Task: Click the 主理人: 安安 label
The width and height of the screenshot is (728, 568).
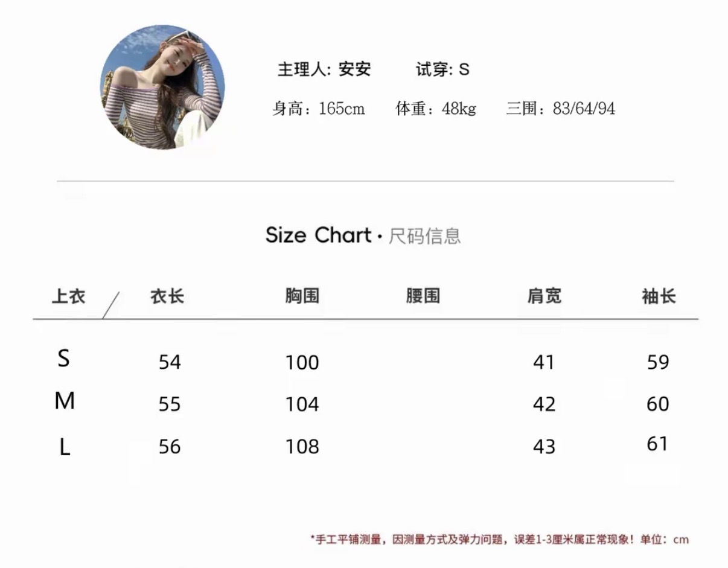Action: click(x=324, y=69)
